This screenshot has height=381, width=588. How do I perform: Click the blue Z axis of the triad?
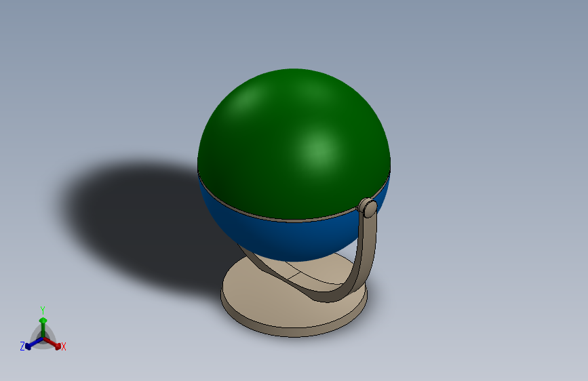(x=34, y=343)
